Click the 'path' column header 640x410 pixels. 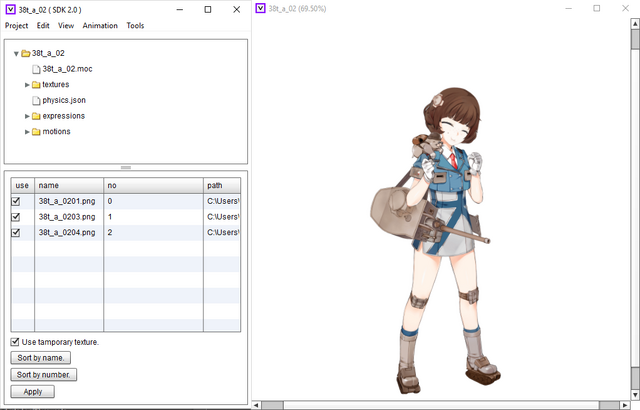[222, 186]
